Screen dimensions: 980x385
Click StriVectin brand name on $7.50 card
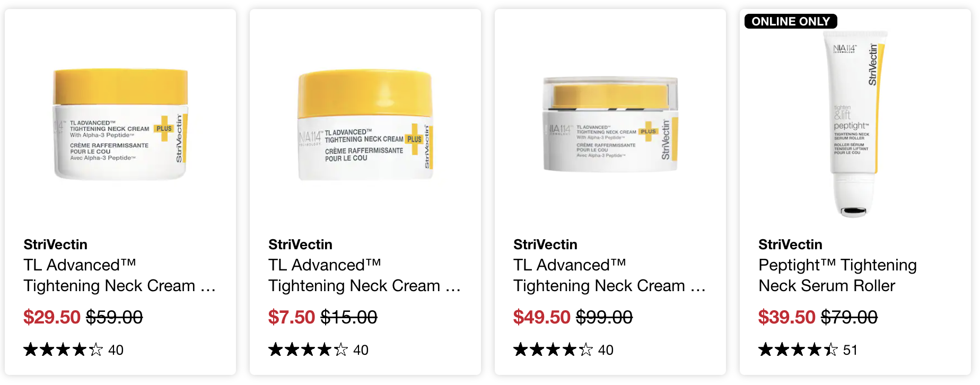pos(300,244)
